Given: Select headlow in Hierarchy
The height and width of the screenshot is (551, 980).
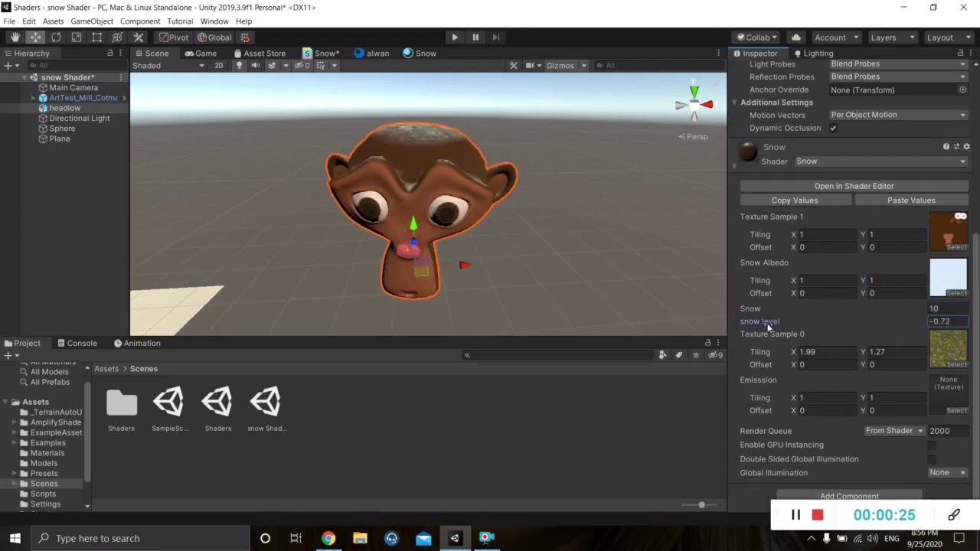Looking at the screenshot, I should coord(64,109).
